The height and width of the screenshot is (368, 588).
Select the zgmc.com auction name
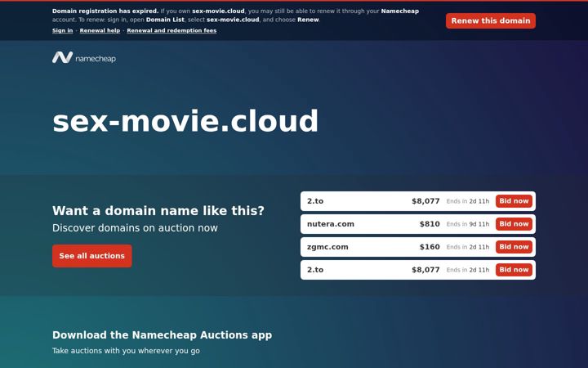(x=327, y=247)
